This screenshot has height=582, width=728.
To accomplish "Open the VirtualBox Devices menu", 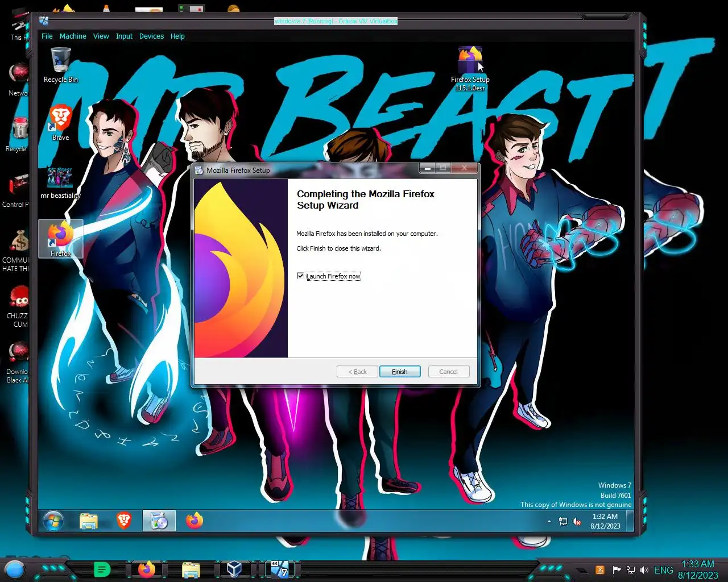I will (x=151, y=36).
